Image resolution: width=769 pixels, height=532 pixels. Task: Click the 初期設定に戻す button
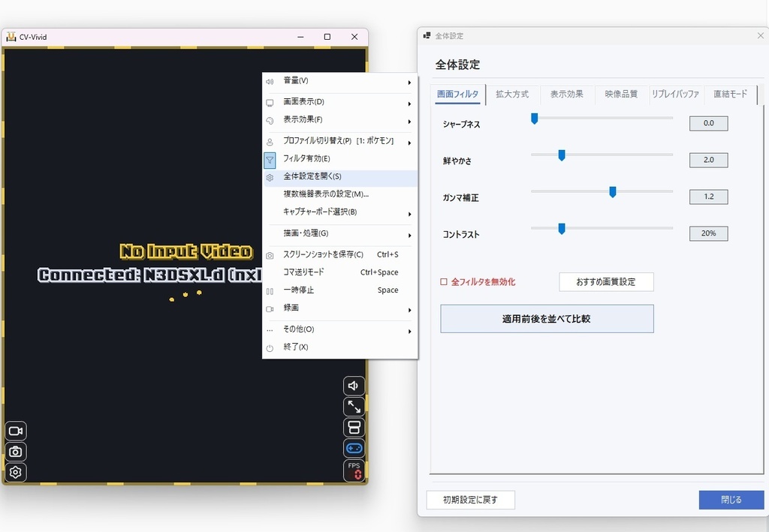[471, 500]
